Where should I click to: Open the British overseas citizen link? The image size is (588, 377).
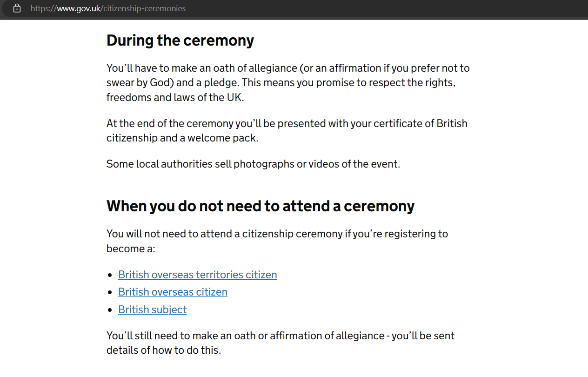pyautogui.click(x=173, y=292)
